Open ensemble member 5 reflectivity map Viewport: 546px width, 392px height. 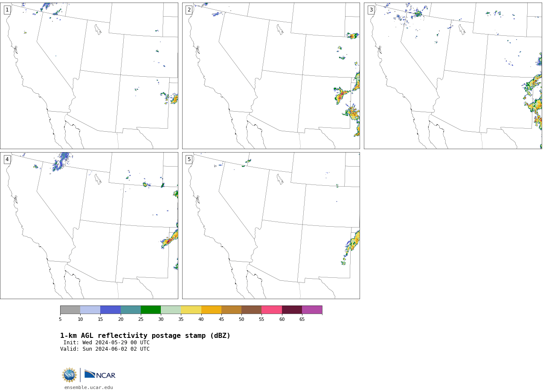coord(271,225)
